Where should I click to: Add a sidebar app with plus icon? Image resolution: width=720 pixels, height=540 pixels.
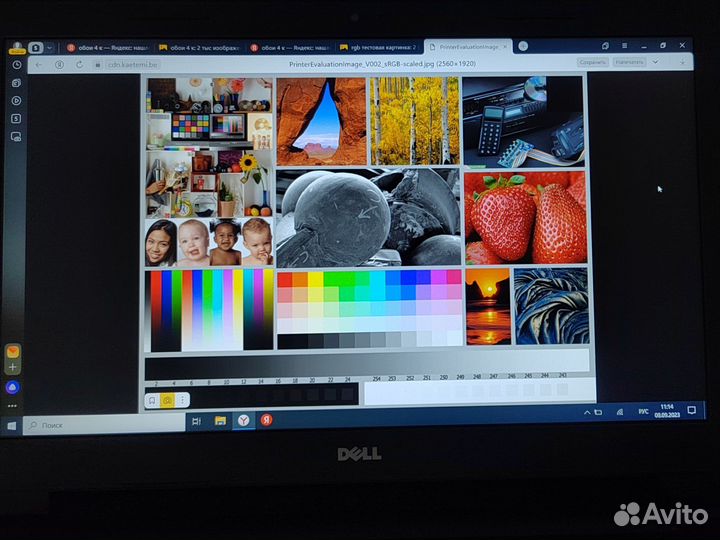click(x=12, y=367)
